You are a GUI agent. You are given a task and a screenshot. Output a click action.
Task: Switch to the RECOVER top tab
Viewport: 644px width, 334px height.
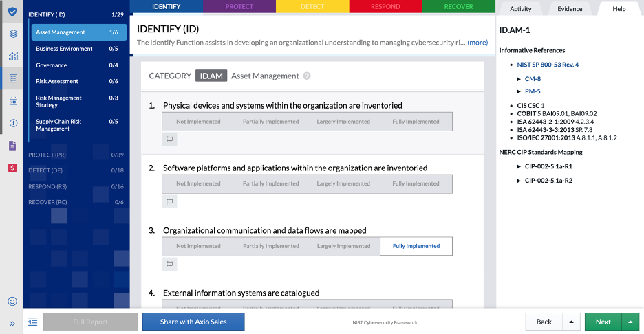(459, 7)
